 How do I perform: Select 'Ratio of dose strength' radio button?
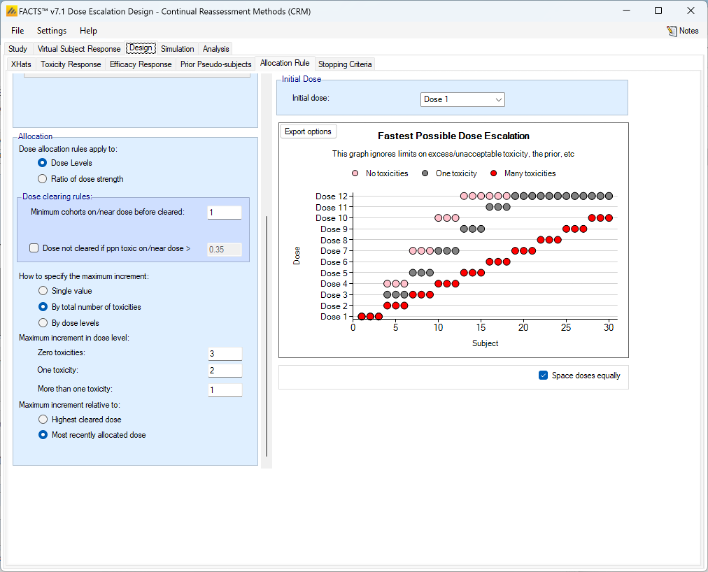point(42,178)
